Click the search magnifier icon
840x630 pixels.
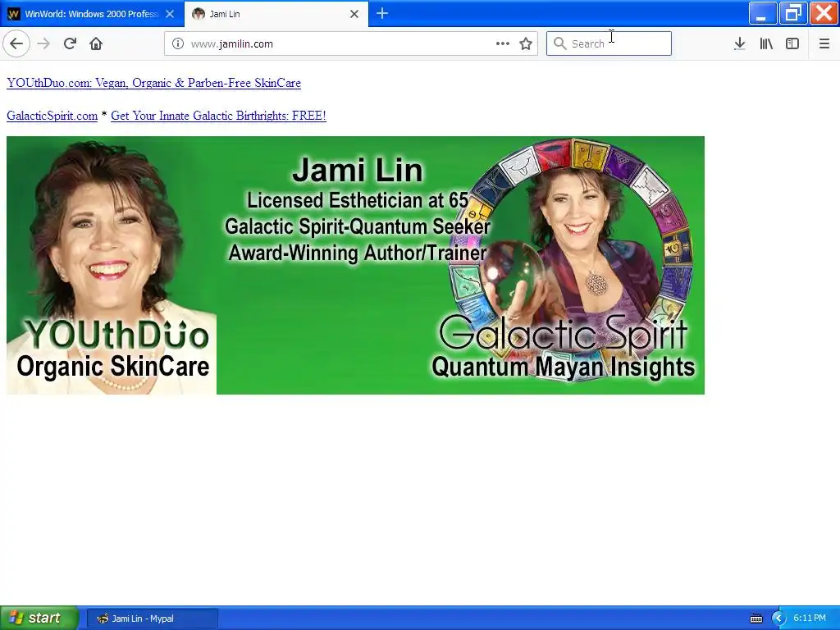click(x=559, y=43)
